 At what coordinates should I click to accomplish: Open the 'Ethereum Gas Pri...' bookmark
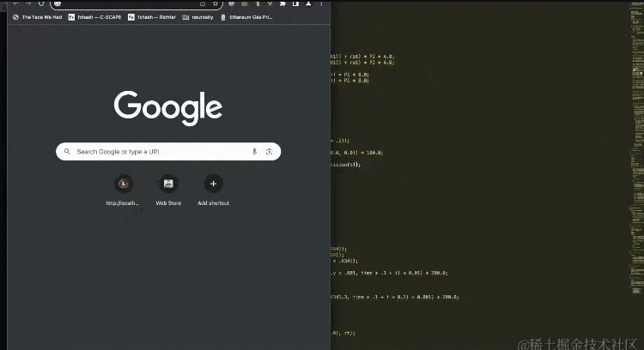(246, 17)
